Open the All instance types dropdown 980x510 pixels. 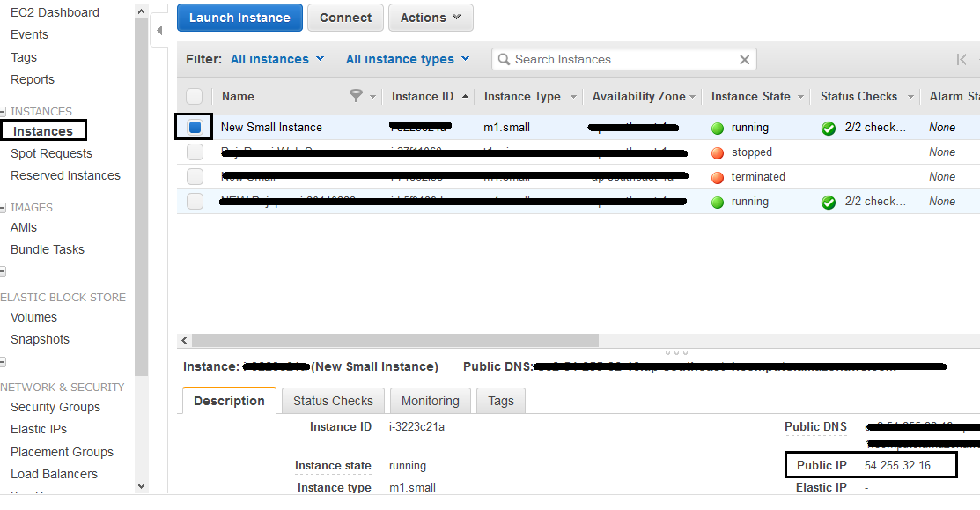click(x=408, y=58)
